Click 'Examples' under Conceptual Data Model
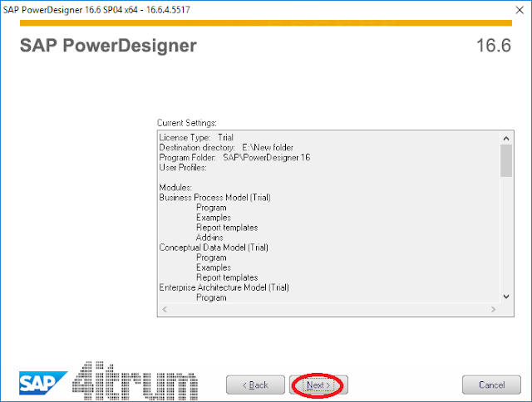532x402 pixels. click(214, 267)
